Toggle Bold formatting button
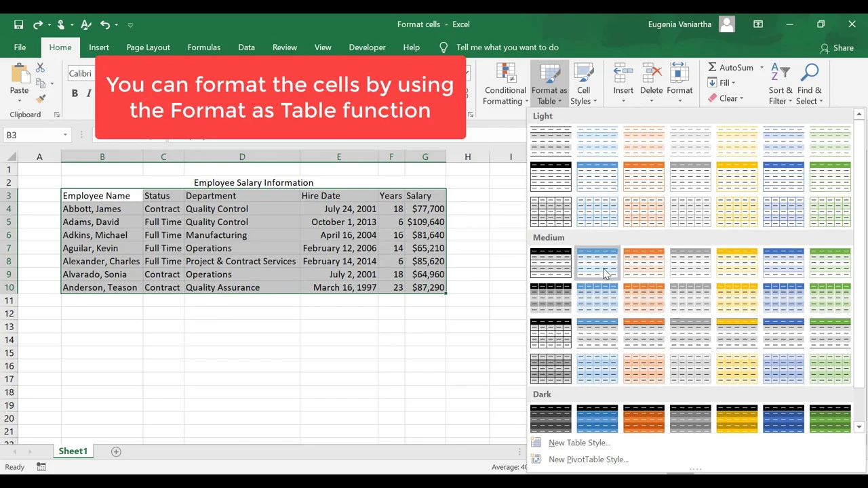Image resolution: width=868 pixels, height=488 pixels. point(75,94)
